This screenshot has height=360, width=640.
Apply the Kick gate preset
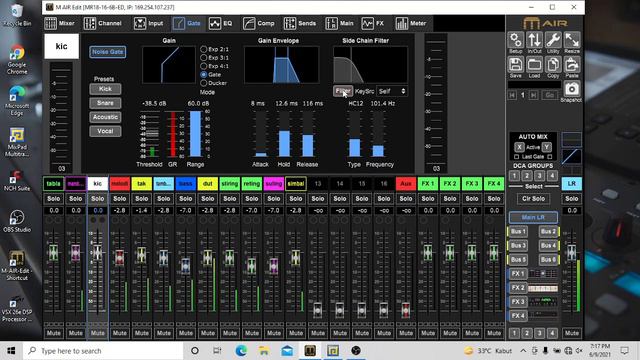click(105, 89)
